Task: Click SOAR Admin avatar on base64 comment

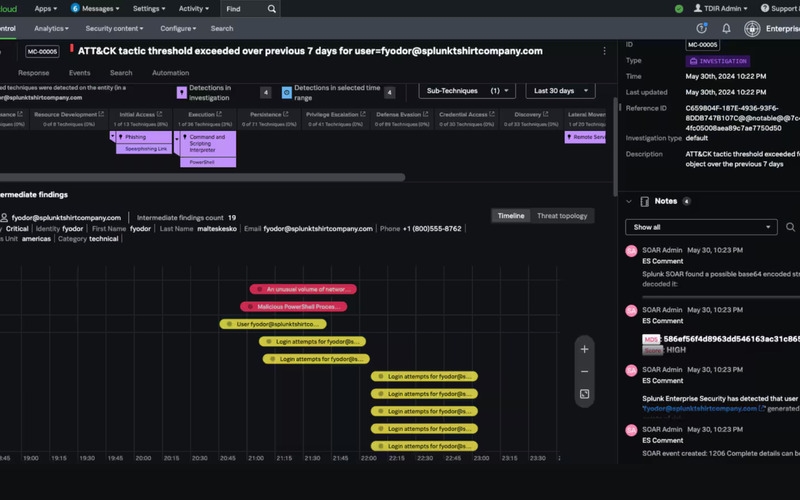Action: (631, 251)
